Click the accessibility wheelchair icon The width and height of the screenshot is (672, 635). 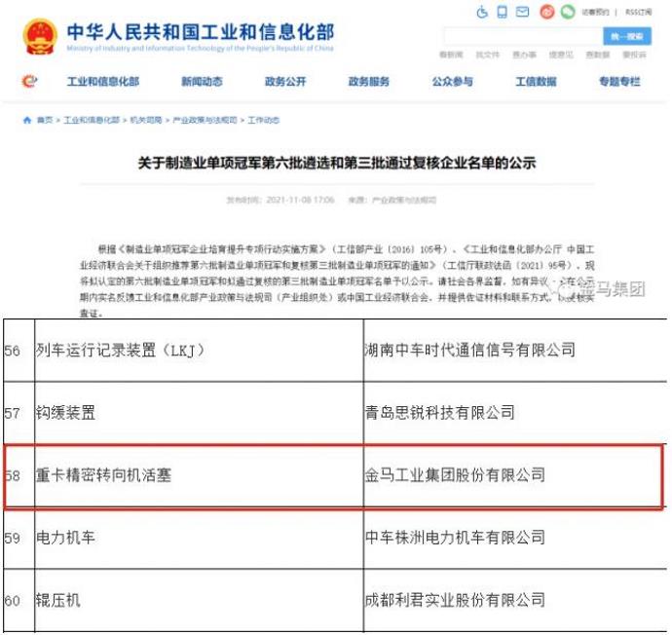coord(482,13)
